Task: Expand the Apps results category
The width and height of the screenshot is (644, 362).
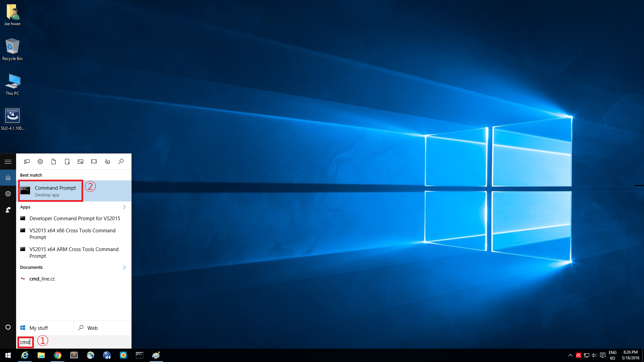Action: coord(124,207)
